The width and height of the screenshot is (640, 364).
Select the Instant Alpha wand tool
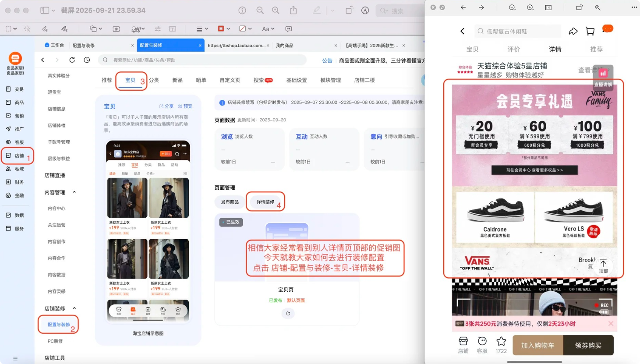pos(27,29)
